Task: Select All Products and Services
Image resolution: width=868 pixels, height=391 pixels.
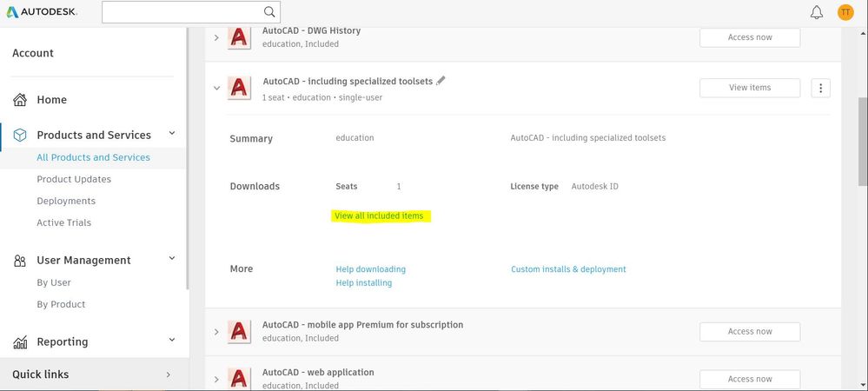Action: (x=93, y=157)
